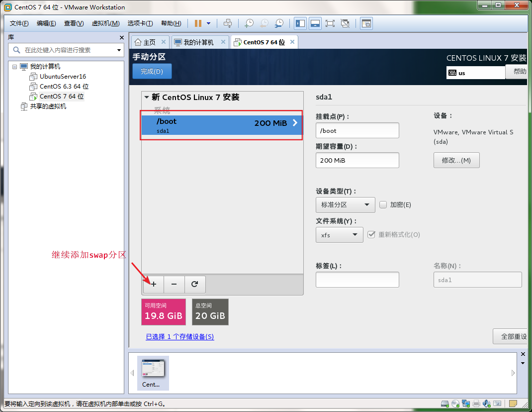Toggle the 重新格式化(O) checkbox
This screenshot has height=412, width=532.
click(371, 234)
